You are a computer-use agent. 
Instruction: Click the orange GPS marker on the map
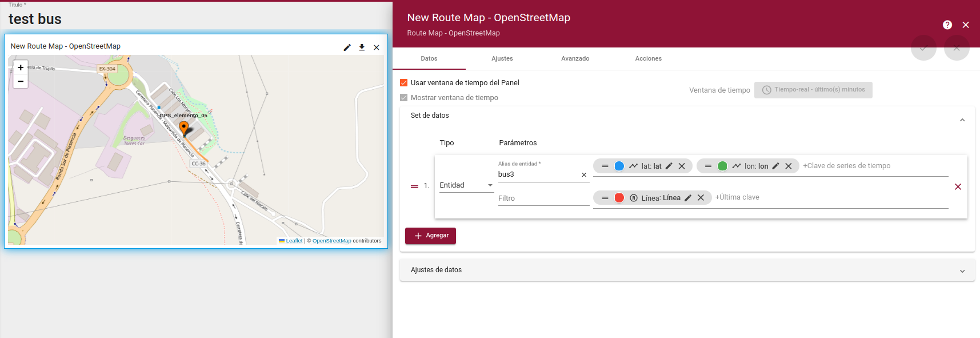tap(183, 128)
